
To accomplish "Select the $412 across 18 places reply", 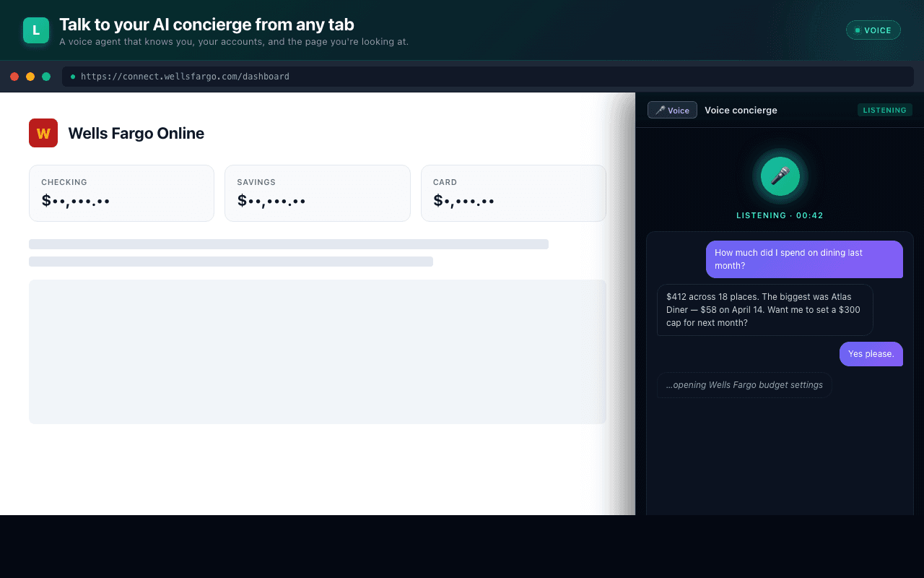I will coord(764,310).
